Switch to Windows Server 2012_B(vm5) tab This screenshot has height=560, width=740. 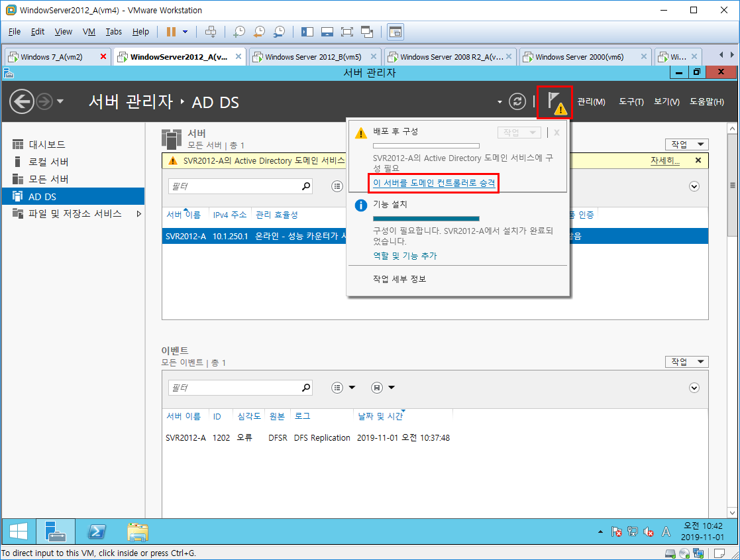313,56
